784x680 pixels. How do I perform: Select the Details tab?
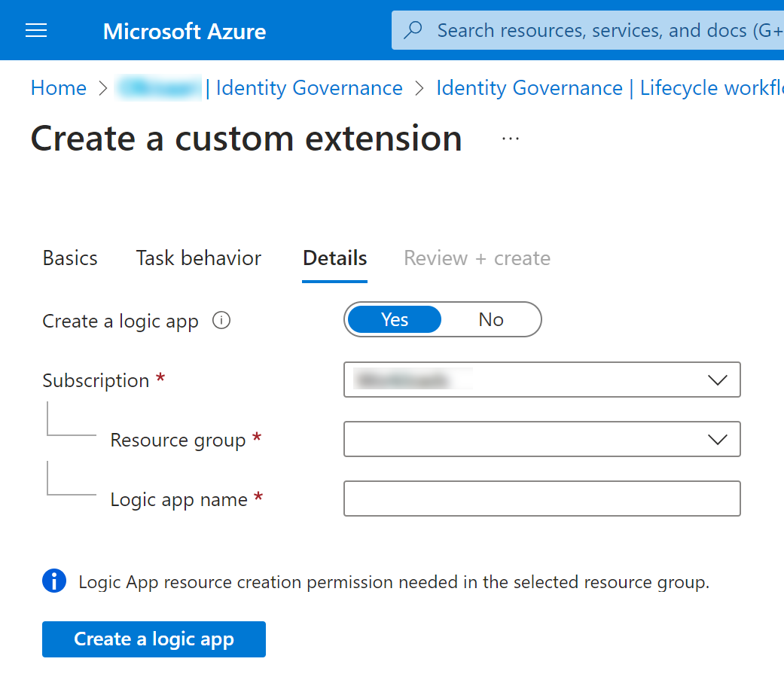335,258
